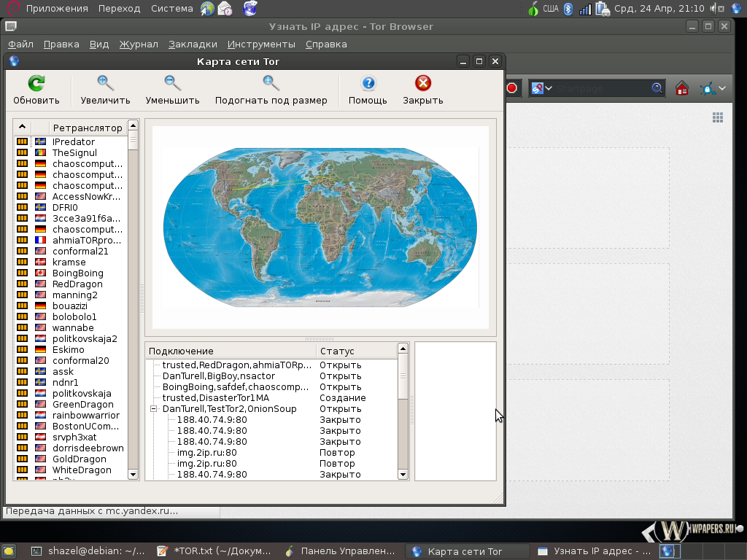Open the dropdown arrow beside network lock icon
Screen dimensions: 747x560
(722, 88)
